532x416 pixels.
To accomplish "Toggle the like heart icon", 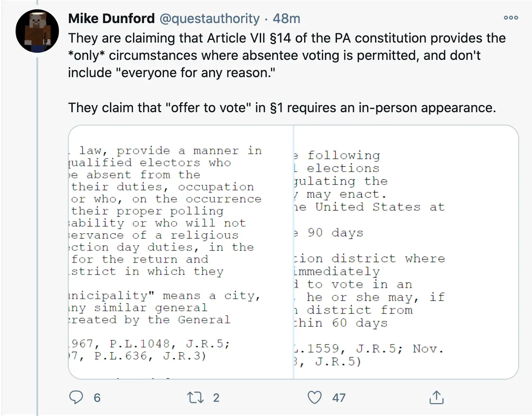I will (314, 397).
